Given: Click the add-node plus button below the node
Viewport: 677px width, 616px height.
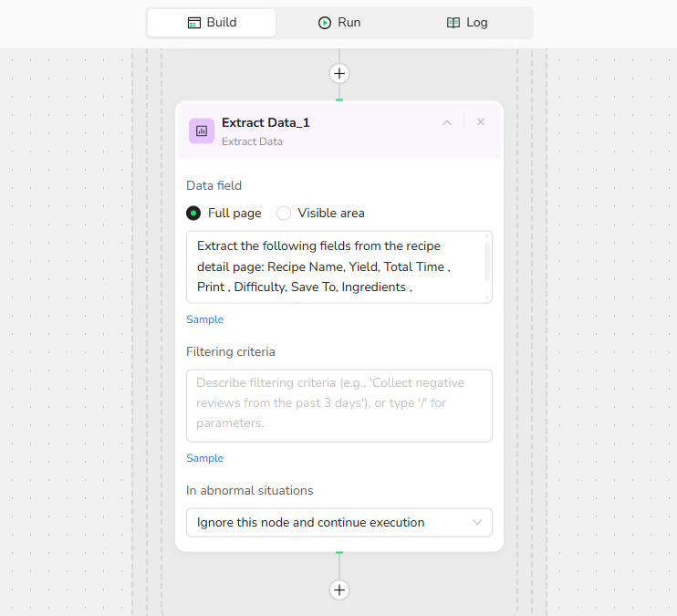Looking at the screenshot, I should pos(339,590).
